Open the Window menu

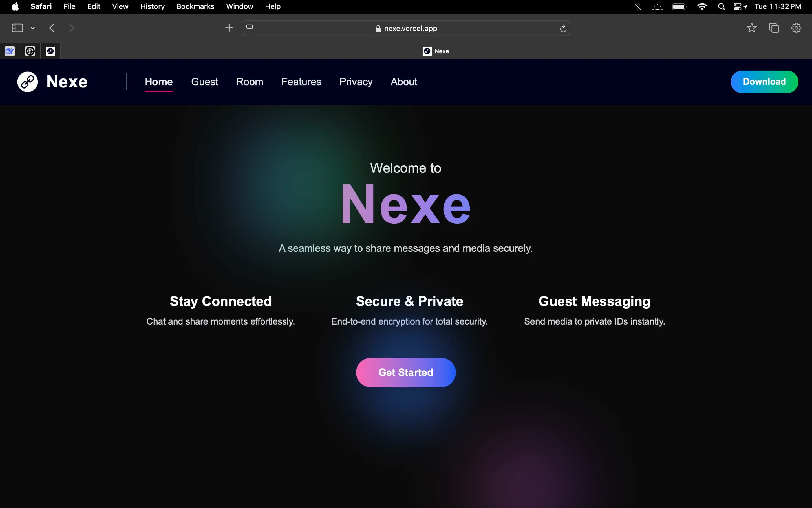coord(240,6)
